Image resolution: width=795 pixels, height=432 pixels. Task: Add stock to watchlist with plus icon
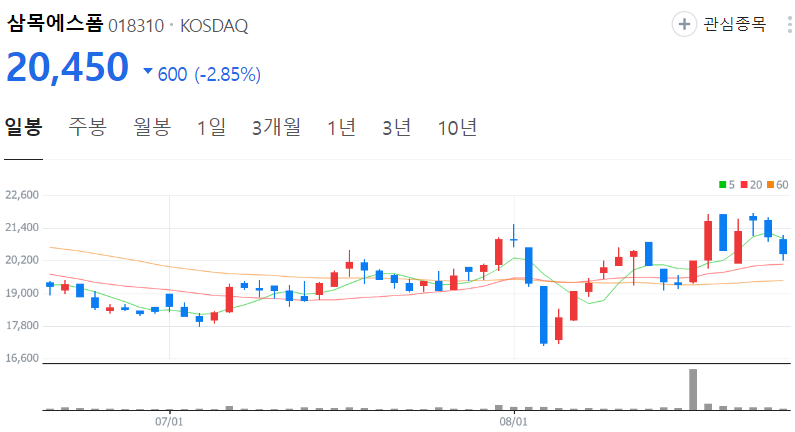(x=684, y=24)
